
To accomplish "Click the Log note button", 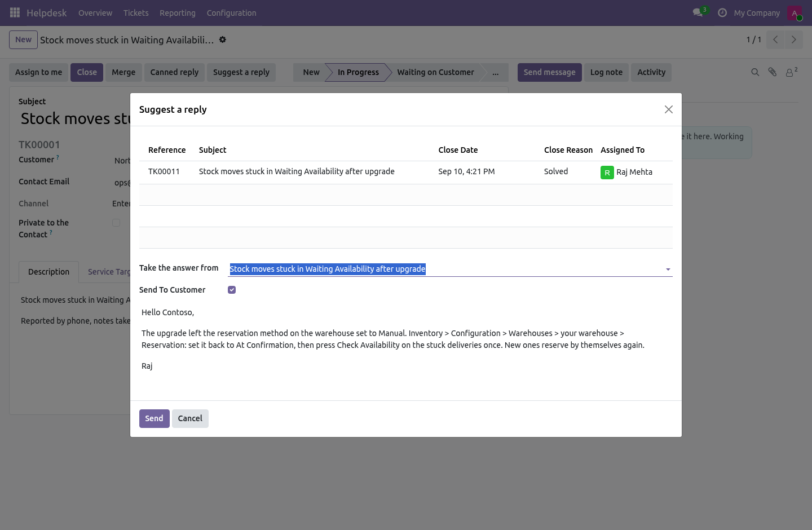I will (606, 72).
